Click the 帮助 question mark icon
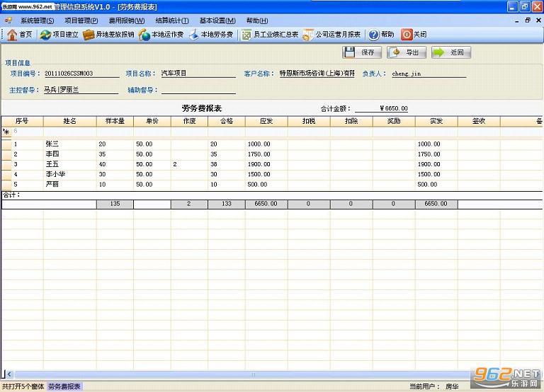Image resolution: width=544 pixels, height=392 pixels. pos(374,34)
